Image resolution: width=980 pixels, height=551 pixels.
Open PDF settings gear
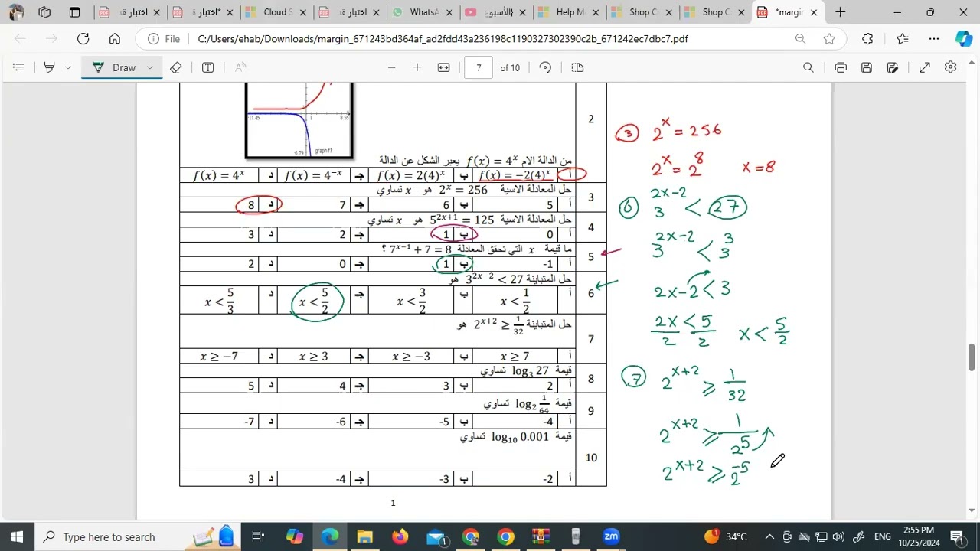click(951, 67)
